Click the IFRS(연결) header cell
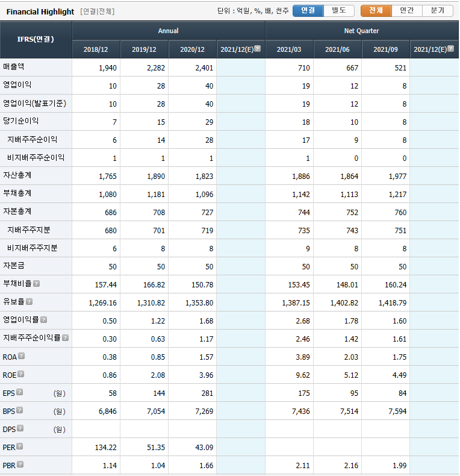Screen dimensions: 460x476 pos(36,39)
